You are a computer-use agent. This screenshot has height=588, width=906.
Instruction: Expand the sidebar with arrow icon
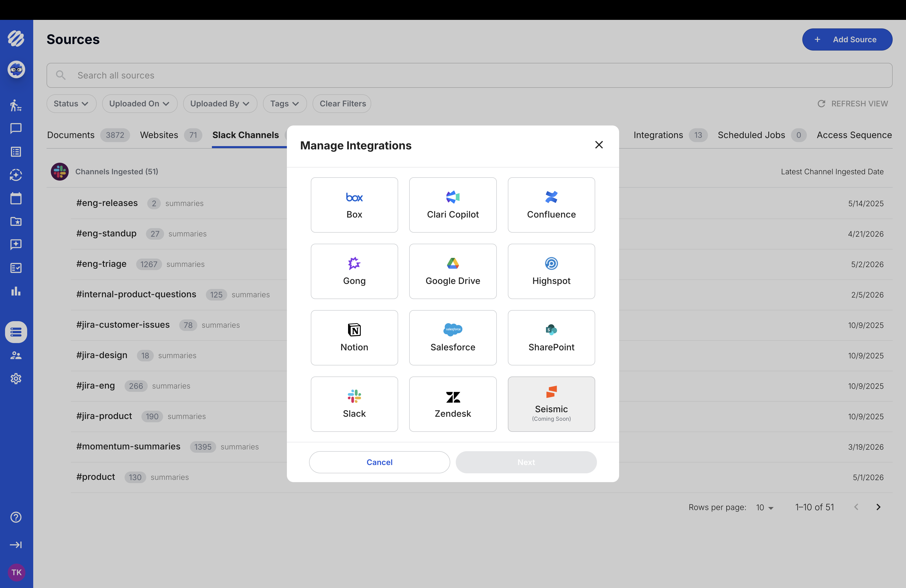coord(16,545)
